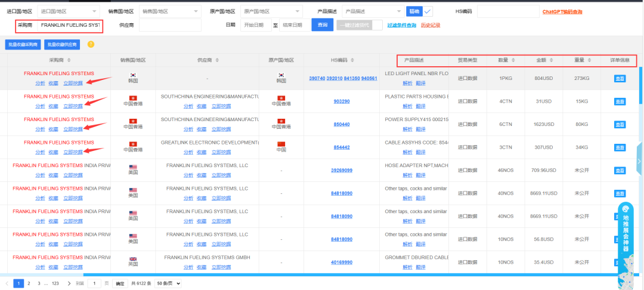The height and width of the screenshot is (290, 644).
Task: Open the 过滤条件查询 link
Action: coord(402,25)
